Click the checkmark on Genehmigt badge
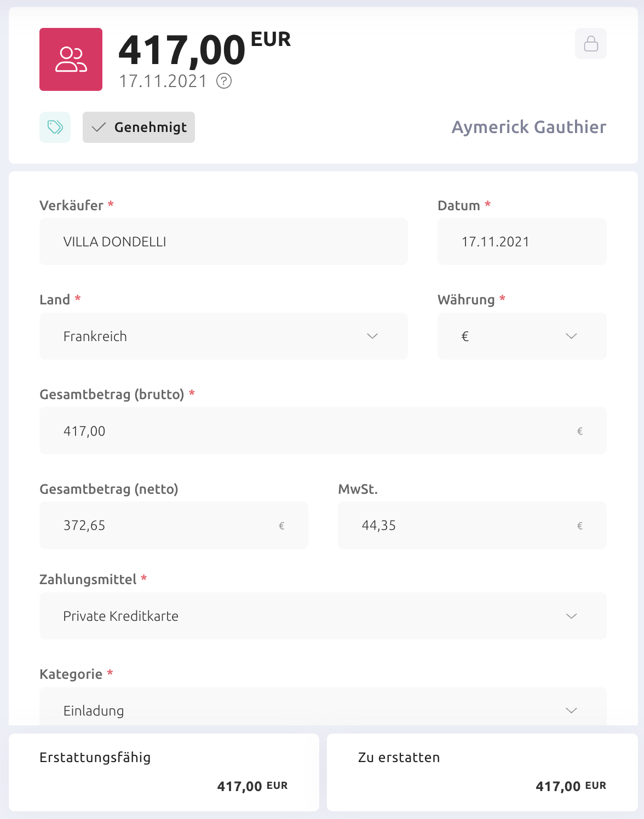The width and height of the screenshot is (644, 819). pos(99,128)
